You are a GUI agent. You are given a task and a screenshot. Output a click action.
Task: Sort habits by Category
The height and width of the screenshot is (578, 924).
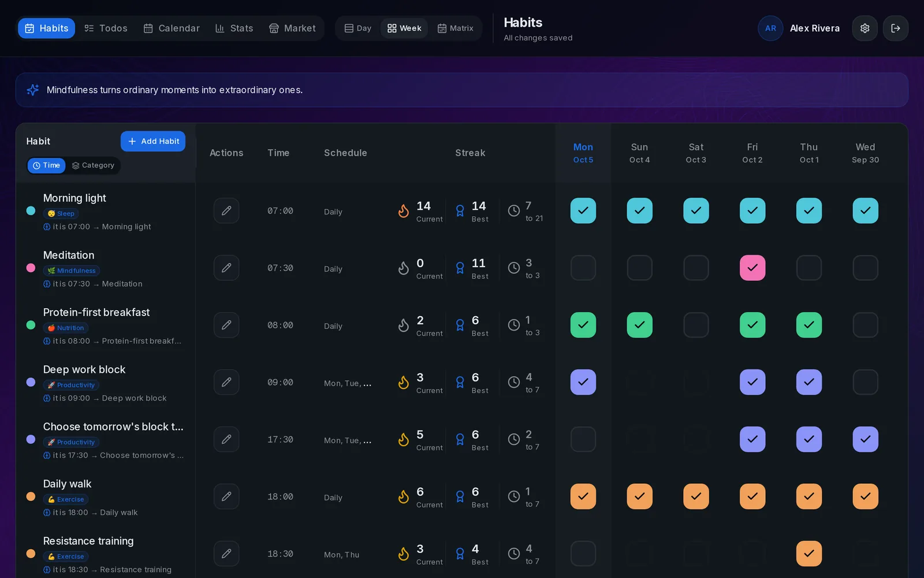[93, 165]
